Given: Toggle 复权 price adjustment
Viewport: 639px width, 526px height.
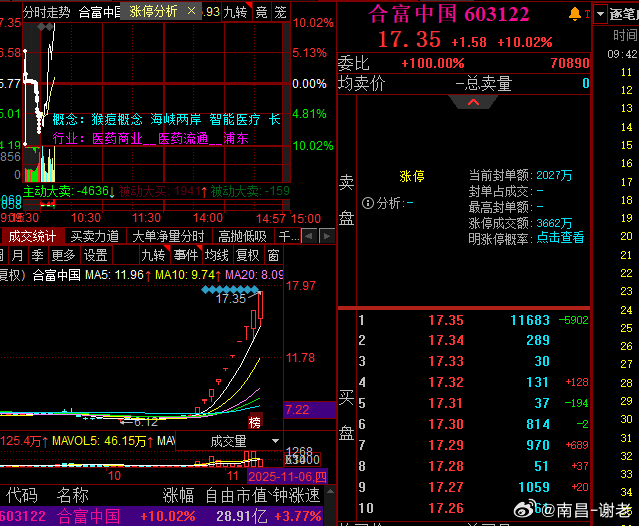Looking at the screenshot, I should click(x=247, y=255).
